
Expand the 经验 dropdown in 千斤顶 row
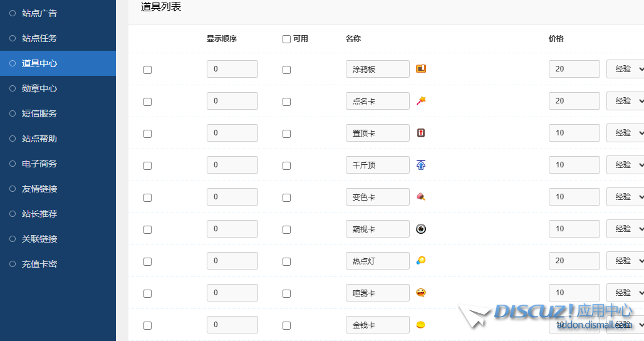[x=625, y=165]
